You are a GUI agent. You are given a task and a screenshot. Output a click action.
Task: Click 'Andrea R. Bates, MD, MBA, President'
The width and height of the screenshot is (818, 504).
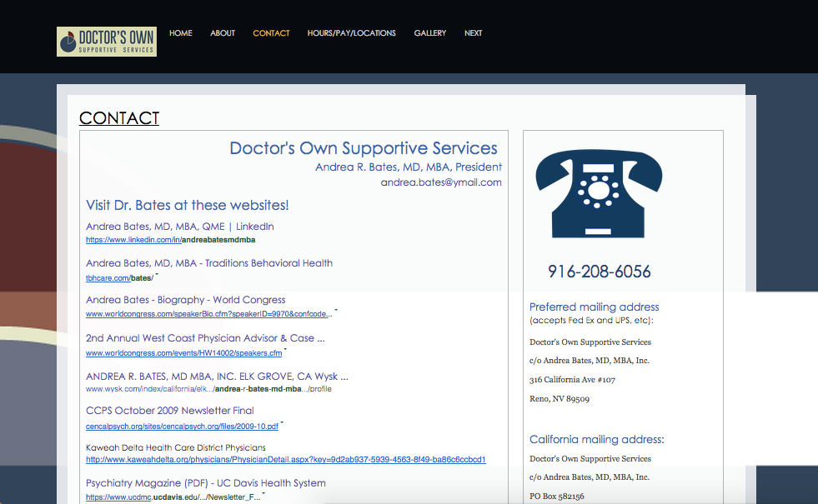(409, 167)
